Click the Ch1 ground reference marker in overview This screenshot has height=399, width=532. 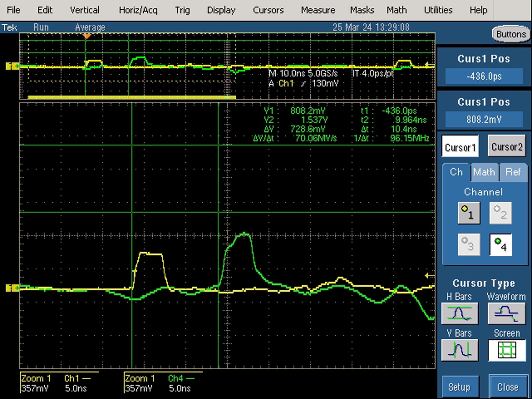[x=12, y=66]
